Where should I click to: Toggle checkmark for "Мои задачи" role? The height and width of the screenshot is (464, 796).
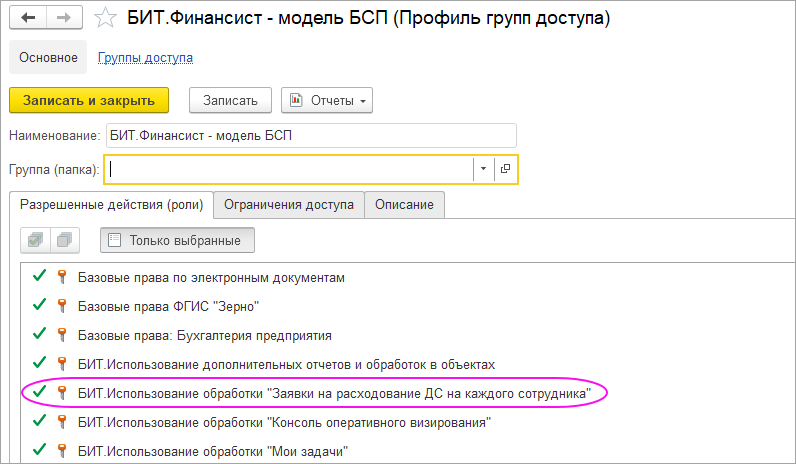tap(39, 449)
